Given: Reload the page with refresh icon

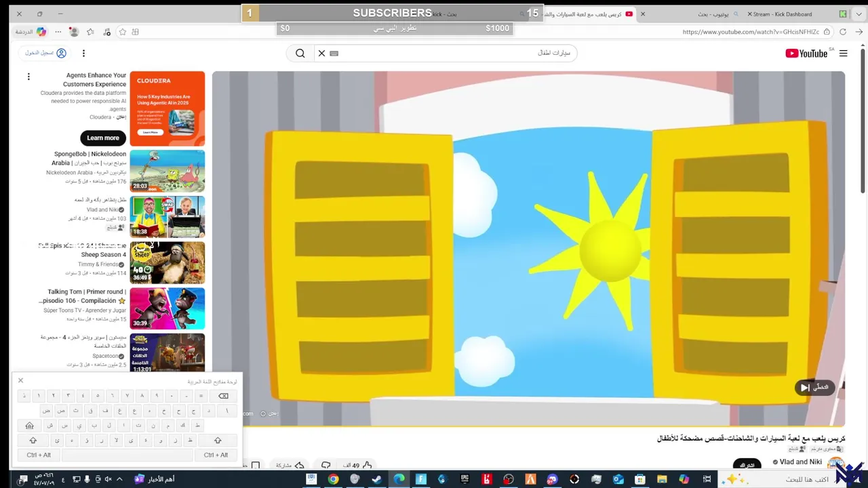Looking at the screenshot, I should point(843,32).
